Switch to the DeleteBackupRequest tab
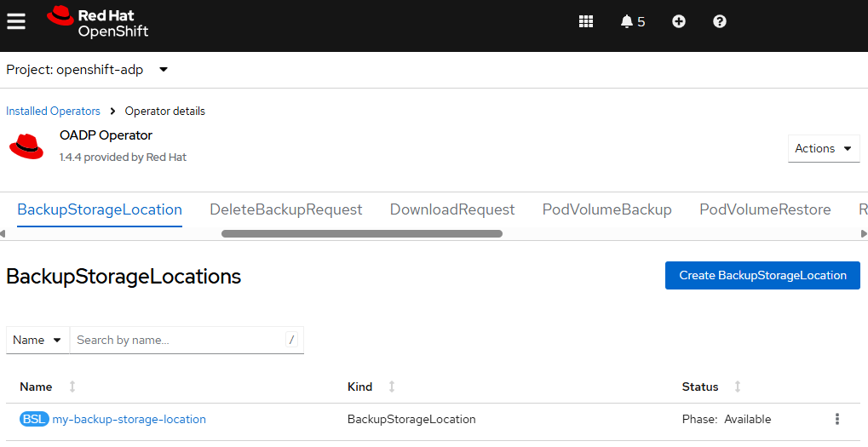 pyautogui.click(x=285, y=209)
